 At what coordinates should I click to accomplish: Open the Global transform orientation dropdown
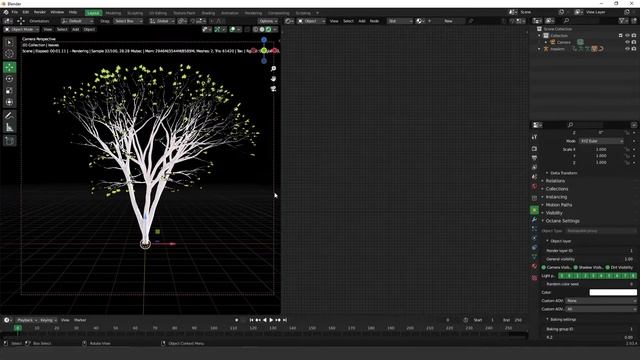click(x=162, y=21)
